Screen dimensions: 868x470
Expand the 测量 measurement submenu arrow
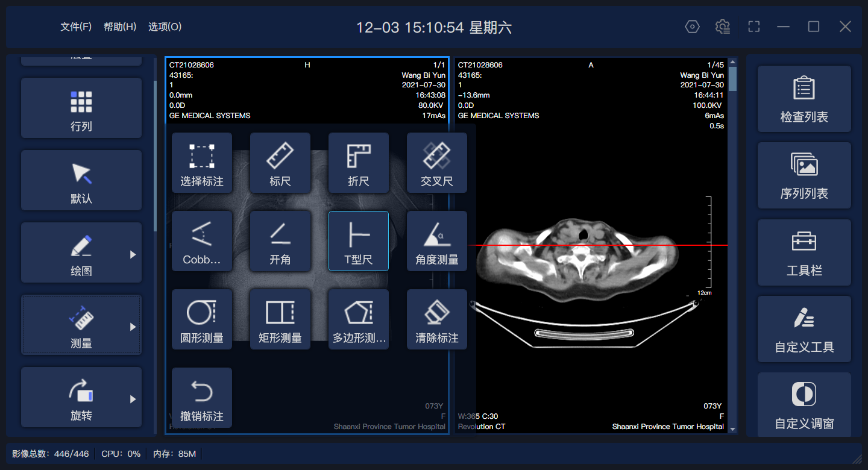click(133, 327)
